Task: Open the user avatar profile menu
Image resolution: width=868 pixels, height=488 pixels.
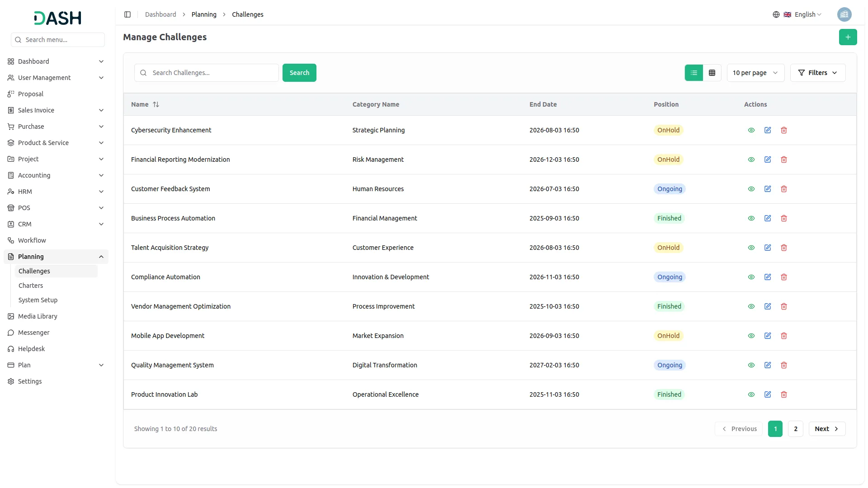Action: click(x=844, y=14)
